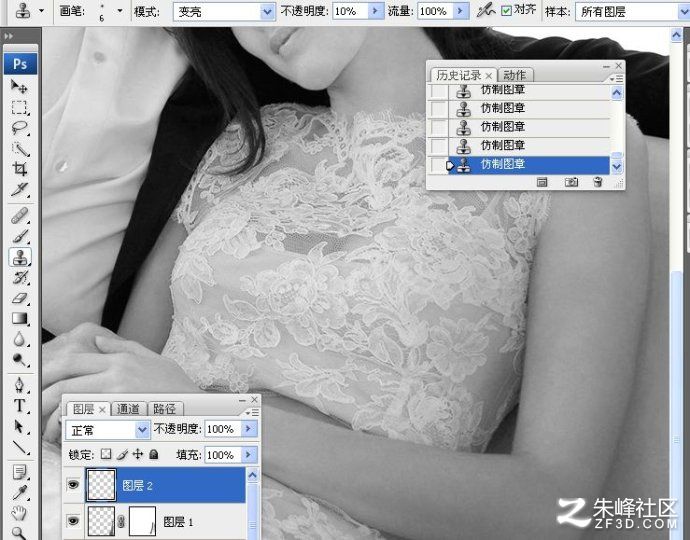Select the Blur tool
This screenshot has width=690, height=540.
[19, 339]
